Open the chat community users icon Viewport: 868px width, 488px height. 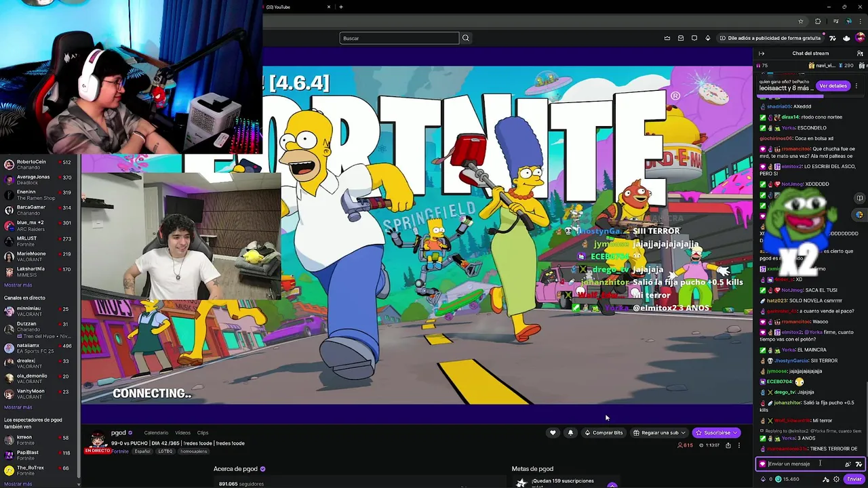coord(859,53)
